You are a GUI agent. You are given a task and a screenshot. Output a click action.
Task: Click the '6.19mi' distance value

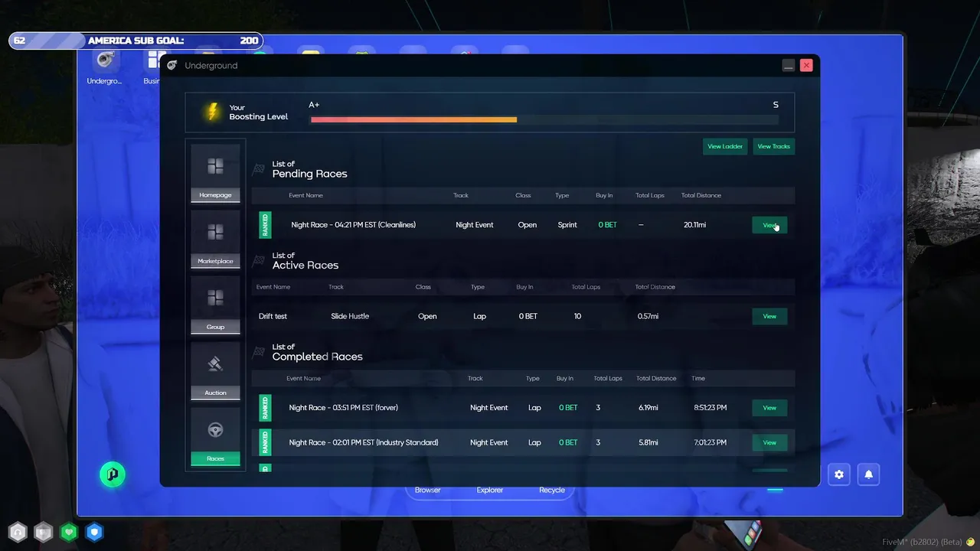tap(648, 408)
